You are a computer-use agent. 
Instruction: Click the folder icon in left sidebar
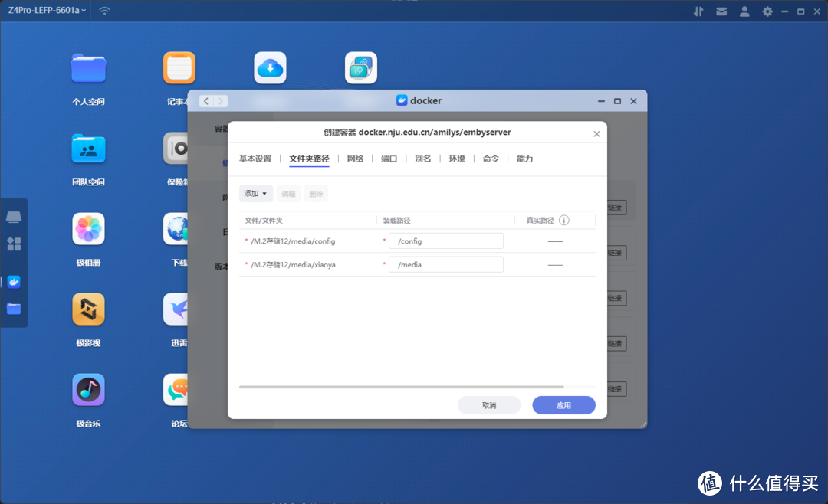14,309
